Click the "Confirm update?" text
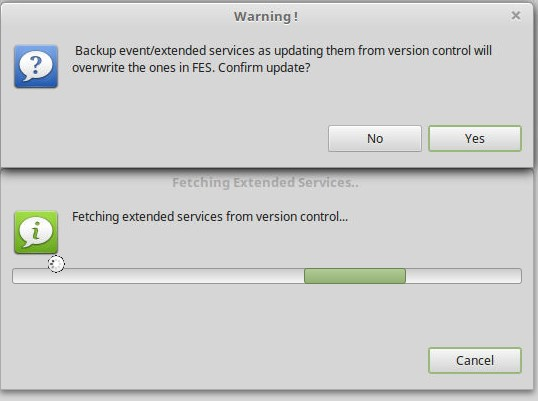 click(264, 68)
